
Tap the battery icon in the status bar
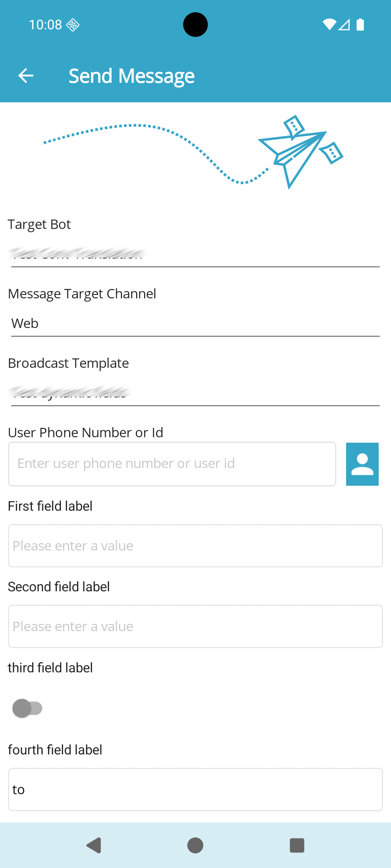(x=360, y=25)
